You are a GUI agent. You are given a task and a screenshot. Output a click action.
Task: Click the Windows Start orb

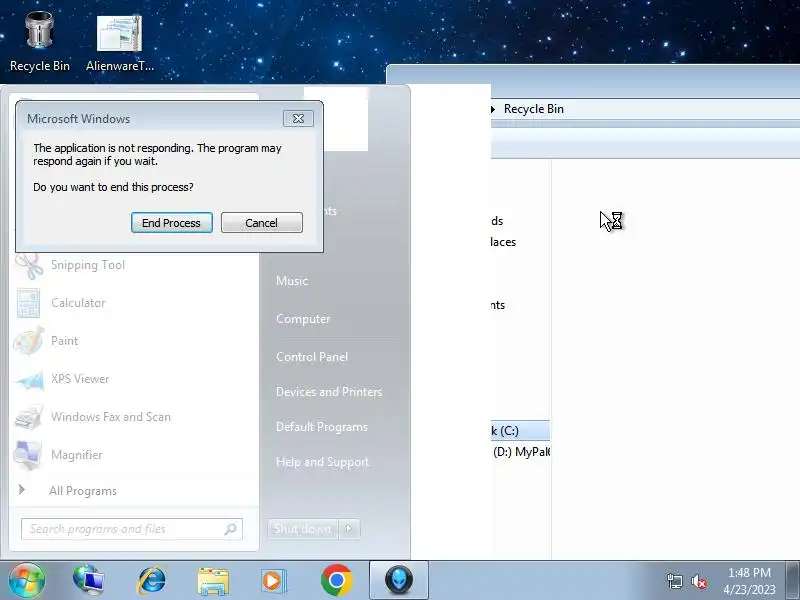[27, 580]
